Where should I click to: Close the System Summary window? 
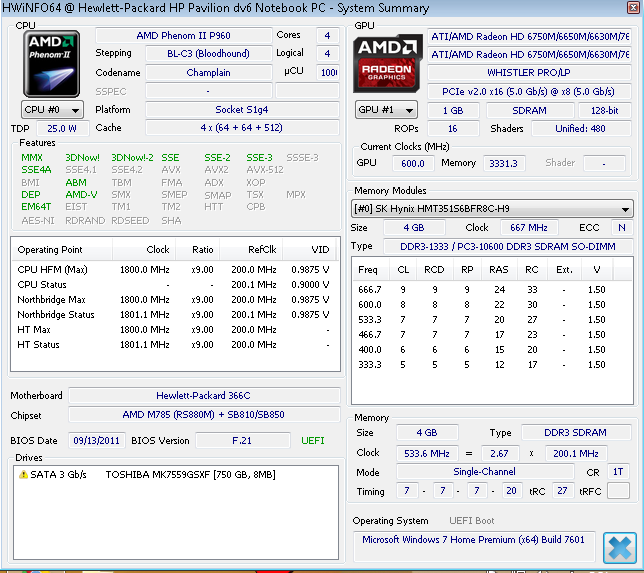(x=633, y=7)
